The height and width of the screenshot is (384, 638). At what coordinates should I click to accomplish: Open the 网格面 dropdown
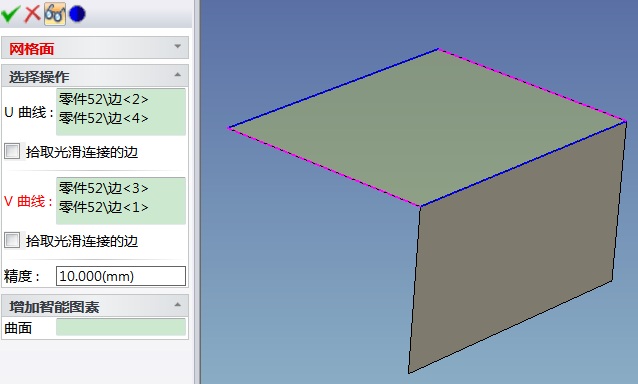pyautogui.click(x=177, y=47)
